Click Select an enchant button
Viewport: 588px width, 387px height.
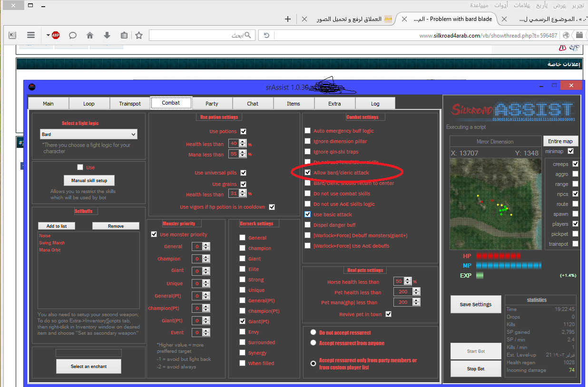[89, 367]
